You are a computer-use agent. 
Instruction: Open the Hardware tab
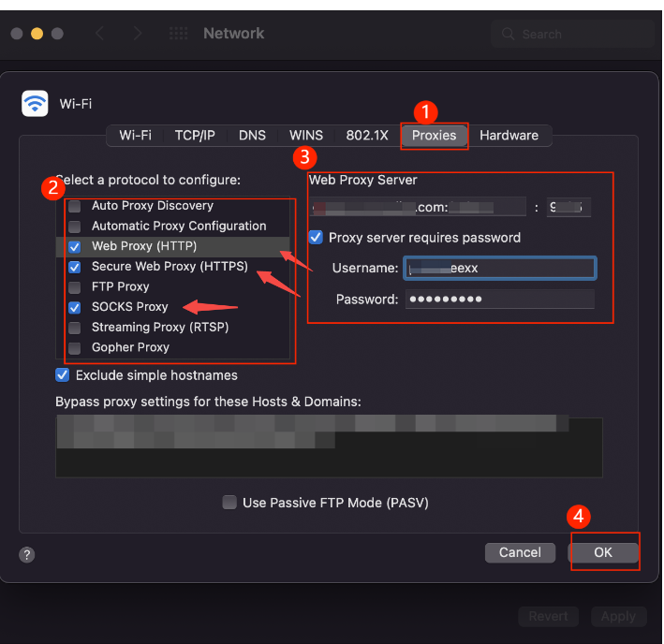click(x=509, y=136)
